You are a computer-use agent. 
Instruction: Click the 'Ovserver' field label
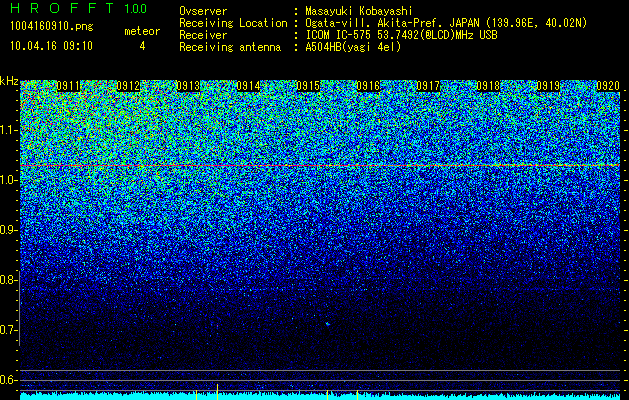[x=203, y=11]
